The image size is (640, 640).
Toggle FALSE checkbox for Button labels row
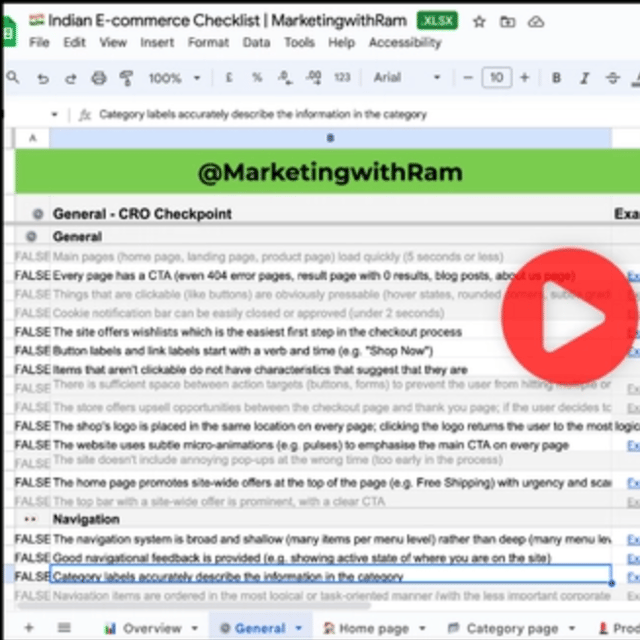pyautogui.click(x=33, y=351)
